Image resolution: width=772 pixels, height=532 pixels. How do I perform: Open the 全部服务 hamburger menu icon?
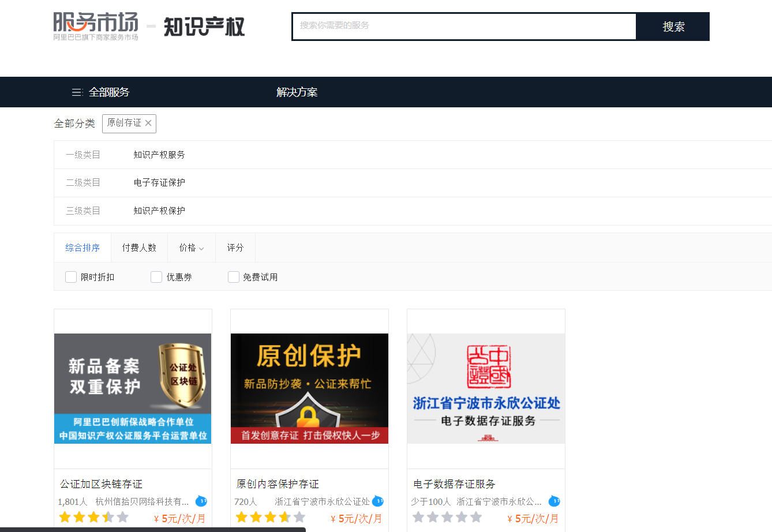click(77, 92)
